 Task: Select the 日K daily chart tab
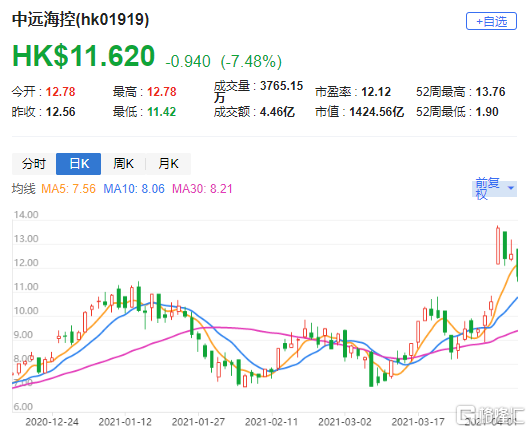[x=79, y=164]
